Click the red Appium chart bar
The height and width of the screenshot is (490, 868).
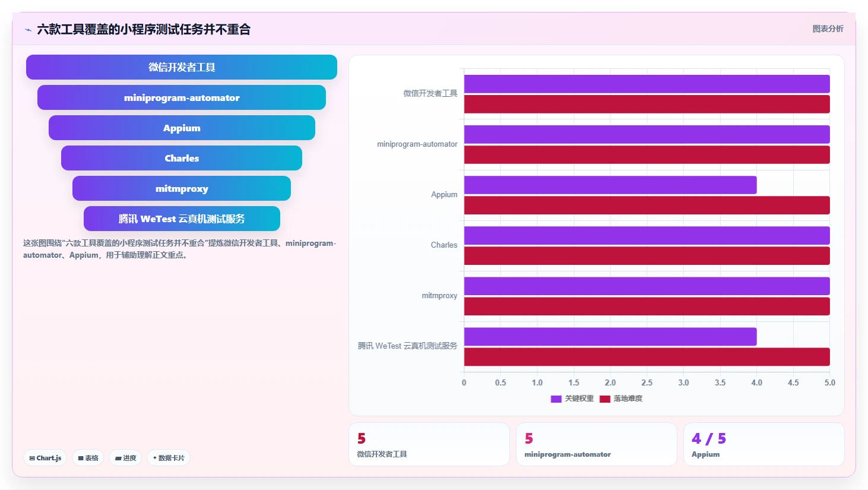(647, 205)
